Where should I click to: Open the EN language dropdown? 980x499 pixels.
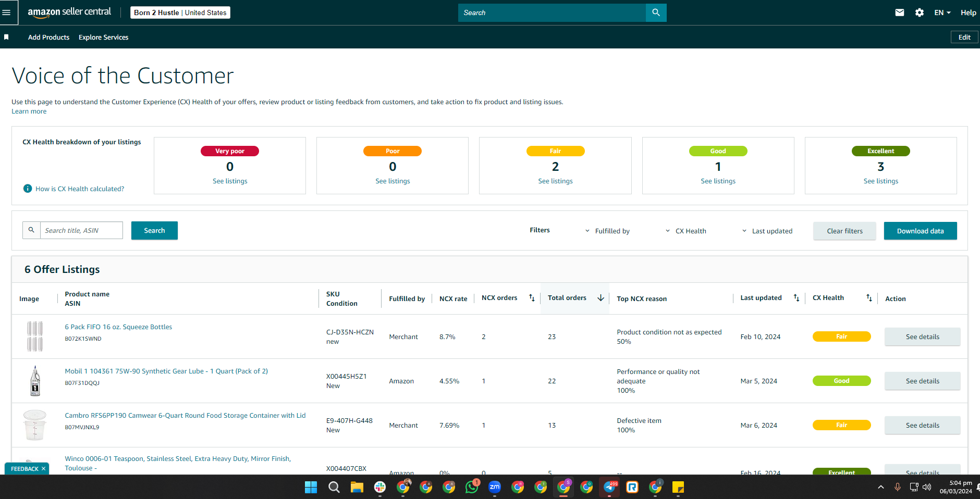tap(942, 13)
